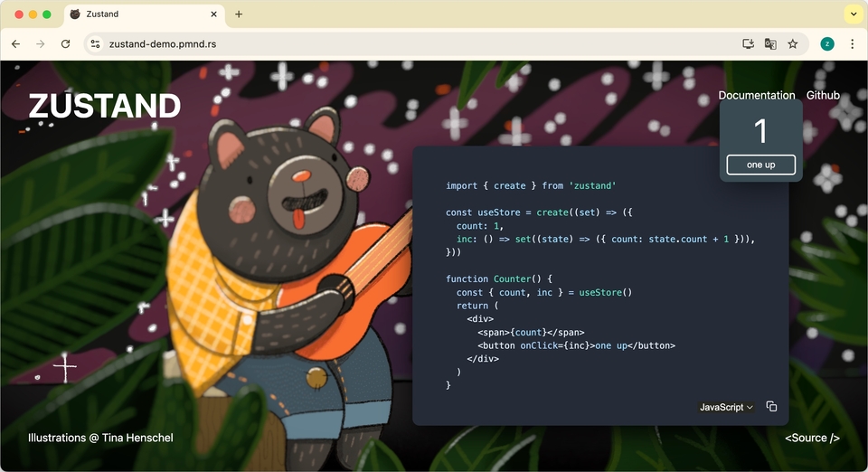Click the const useStore = create line

click(x=539, y=212)
